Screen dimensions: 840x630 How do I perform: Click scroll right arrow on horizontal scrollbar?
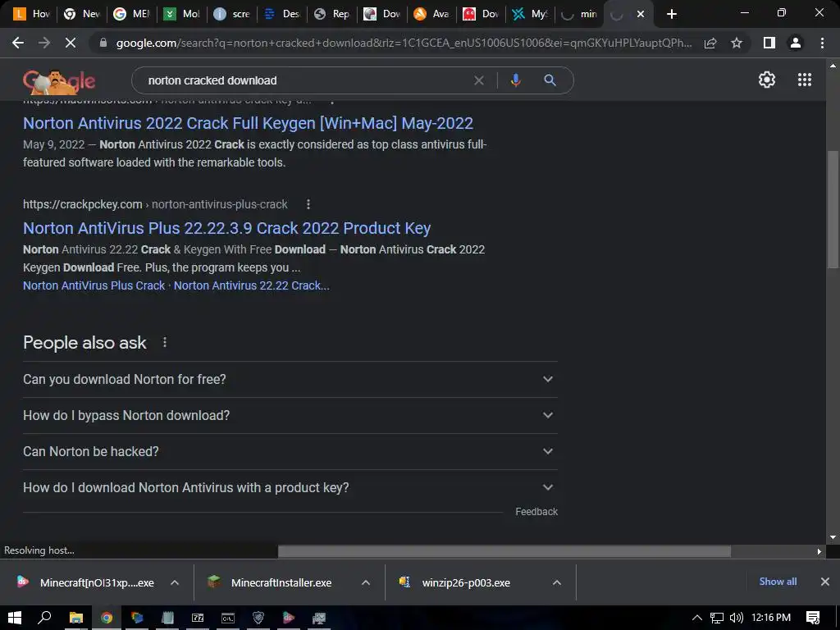pos(819,551)
